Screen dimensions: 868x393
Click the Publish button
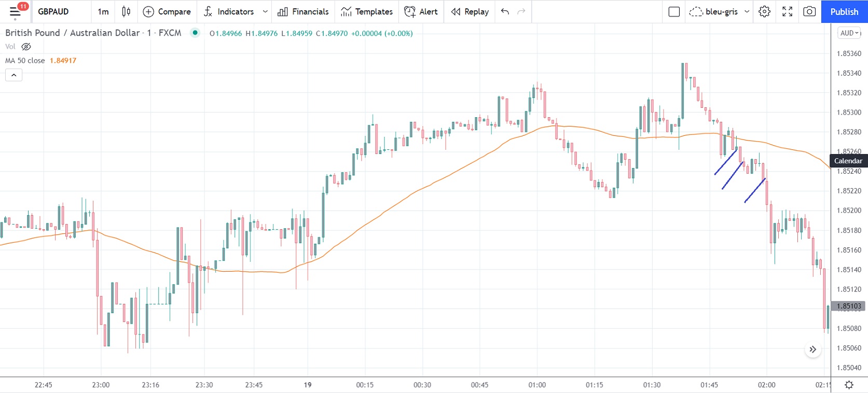[844, 11]
